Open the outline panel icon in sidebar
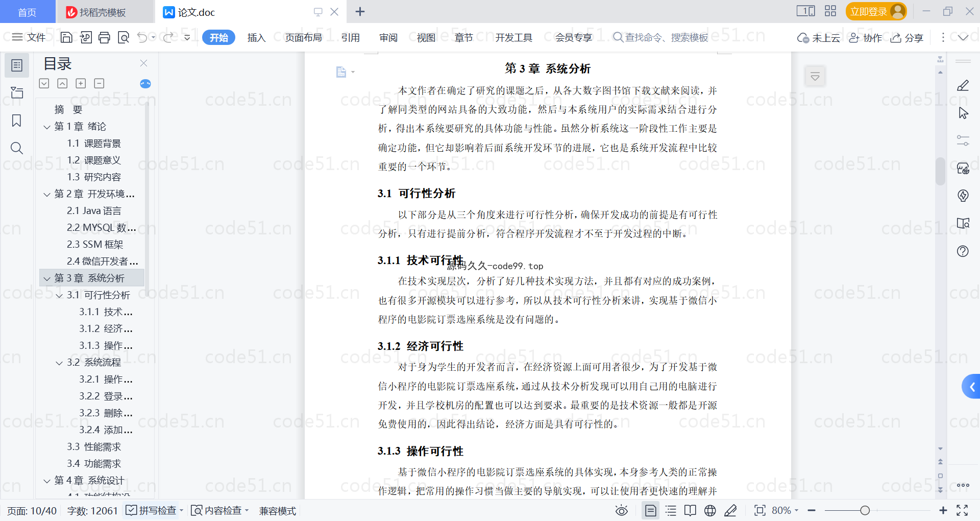The height and width of the screenshot is (521, 980). coord(17,65)
